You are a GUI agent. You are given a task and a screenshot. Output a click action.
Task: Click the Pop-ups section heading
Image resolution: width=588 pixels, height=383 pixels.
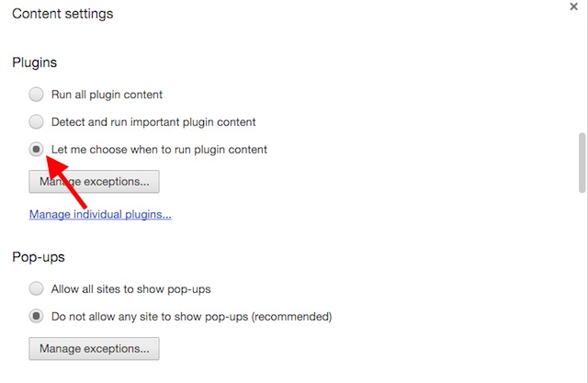(39, 257)
